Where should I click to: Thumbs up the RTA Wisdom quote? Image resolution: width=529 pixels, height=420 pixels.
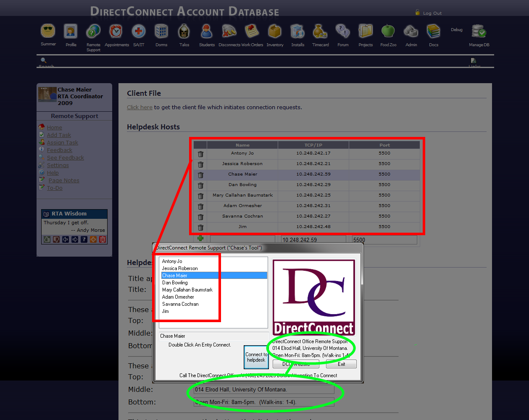[x=47, y=239]
